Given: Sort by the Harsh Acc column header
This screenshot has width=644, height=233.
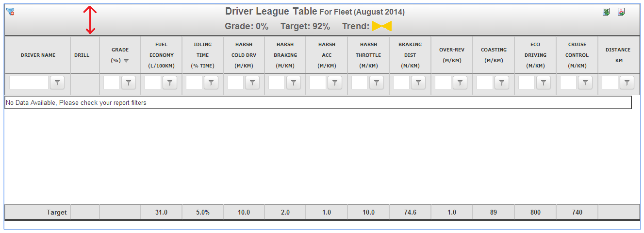Looking at the screenshot, I should pos(327,55).
